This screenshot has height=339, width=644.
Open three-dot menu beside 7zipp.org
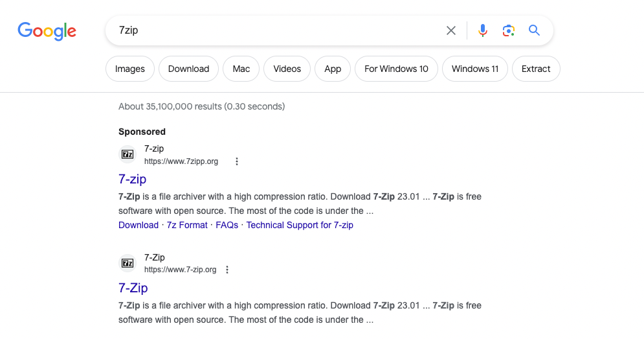tap(237, 161)
